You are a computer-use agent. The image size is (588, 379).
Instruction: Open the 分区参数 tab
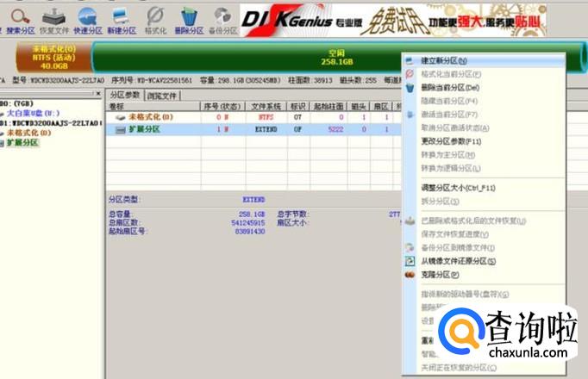click(125, 95)
